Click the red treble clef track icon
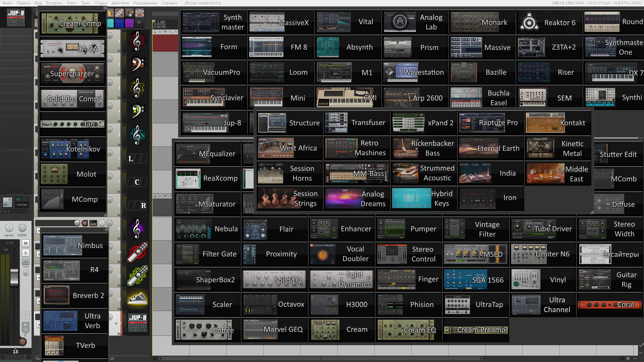 (x=137, y=41)
